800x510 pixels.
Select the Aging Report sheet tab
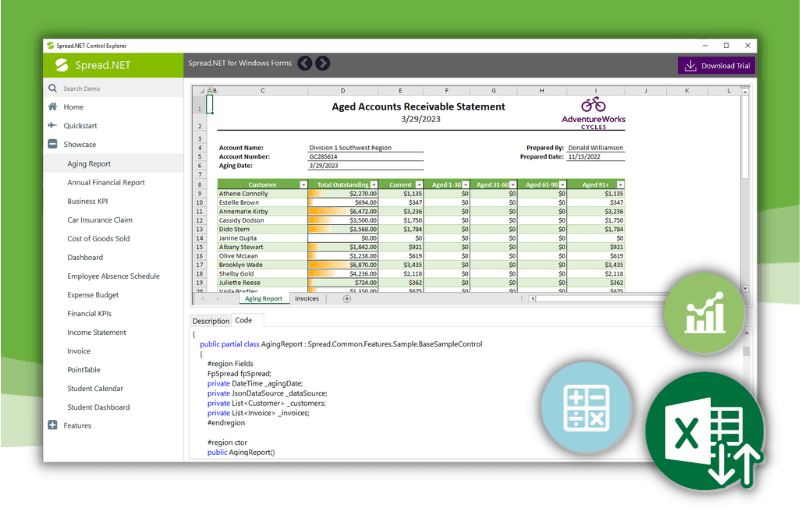click(x=263, y=299)
